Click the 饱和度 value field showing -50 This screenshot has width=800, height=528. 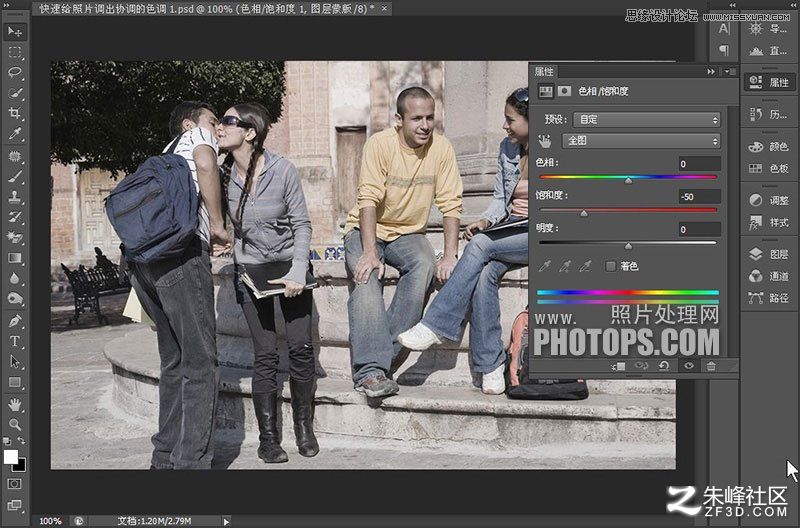[x=699, y=196]
